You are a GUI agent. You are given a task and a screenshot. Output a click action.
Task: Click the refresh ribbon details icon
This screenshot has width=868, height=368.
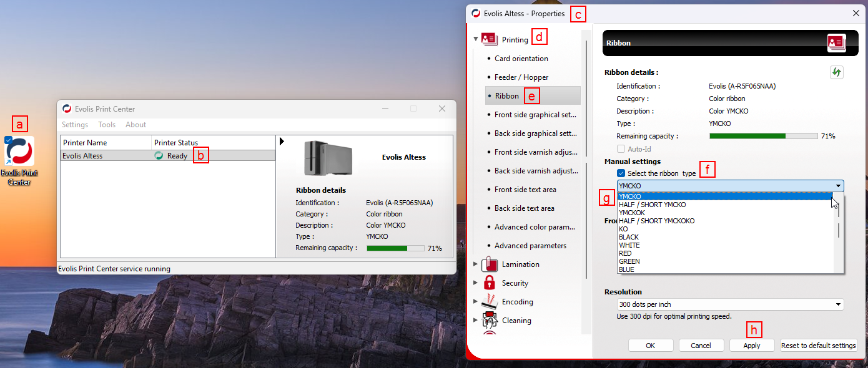pyautogui.click(x=837, y=72)
